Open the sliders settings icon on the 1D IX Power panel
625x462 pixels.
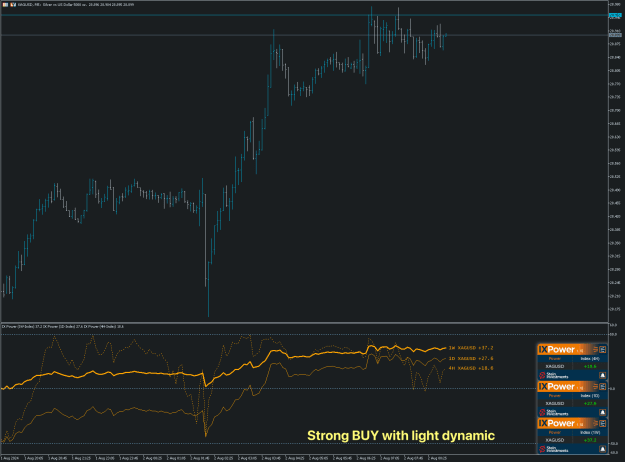coord(596,387)
